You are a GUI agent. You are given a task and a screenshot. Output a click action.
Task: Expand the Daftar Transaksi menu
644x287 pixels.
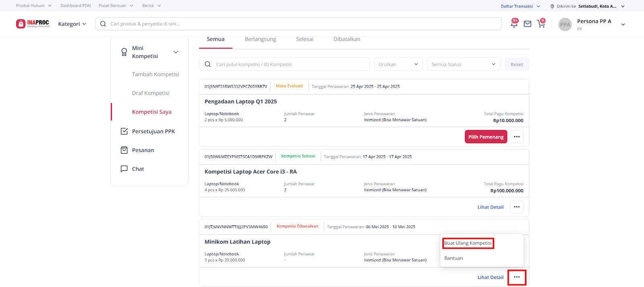(x=520, y=6)
